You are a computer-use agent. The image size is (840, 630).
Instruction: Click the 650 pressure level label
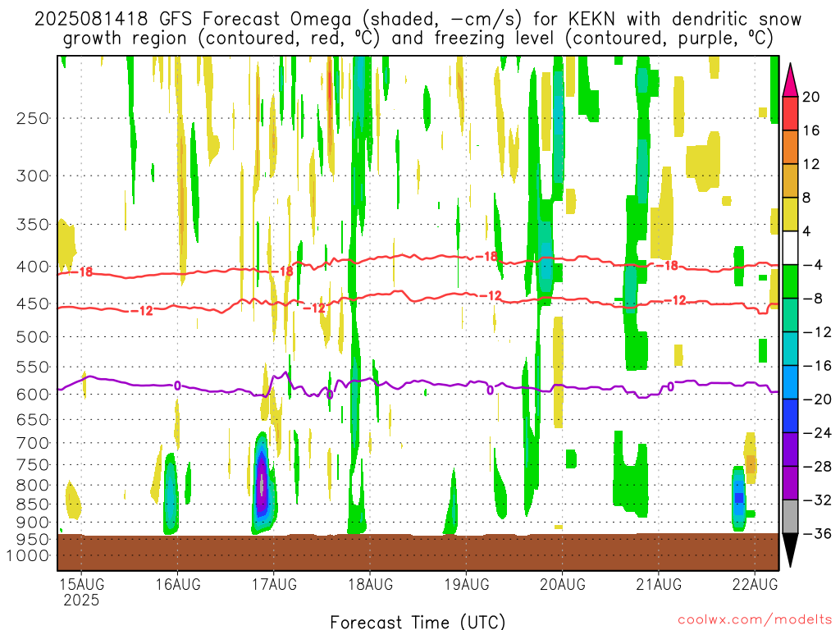tap(33, 419)
